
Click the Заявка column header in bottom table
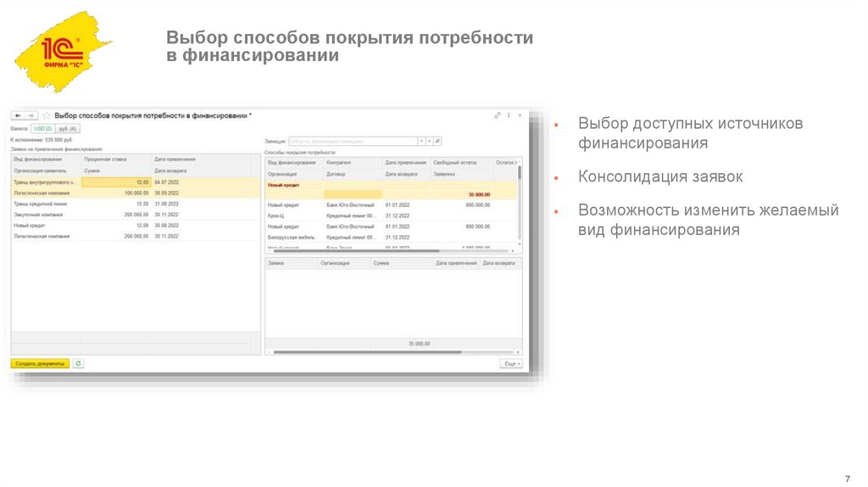(x=292, y=263)
